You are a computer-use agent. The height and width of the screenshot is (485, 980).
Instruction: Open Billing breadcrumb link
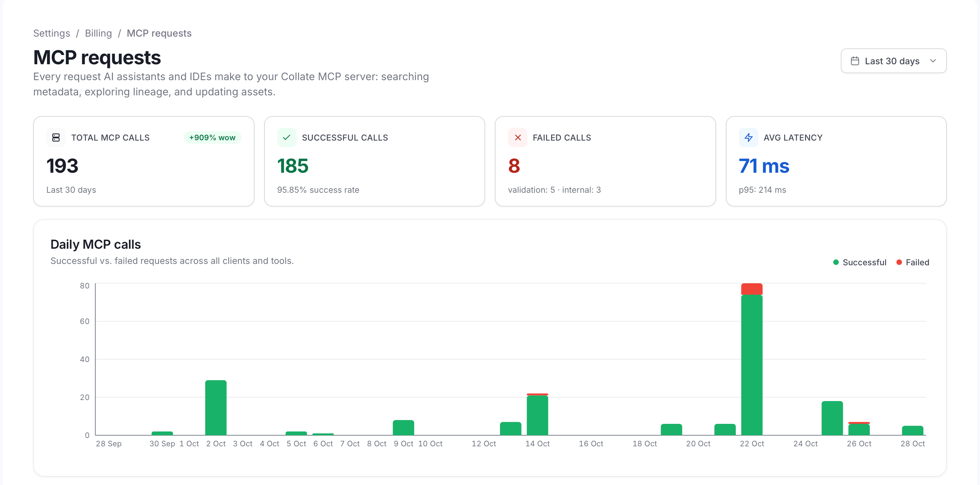pos(98,33)
